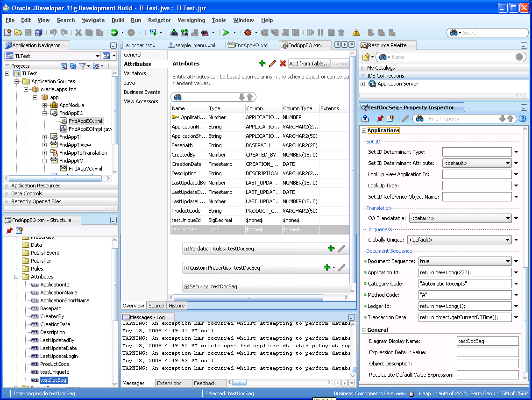Click the green plus Add attribute icon
Image resolution: width=532 pixels, height=400 pixels.
tap(262, 63)
